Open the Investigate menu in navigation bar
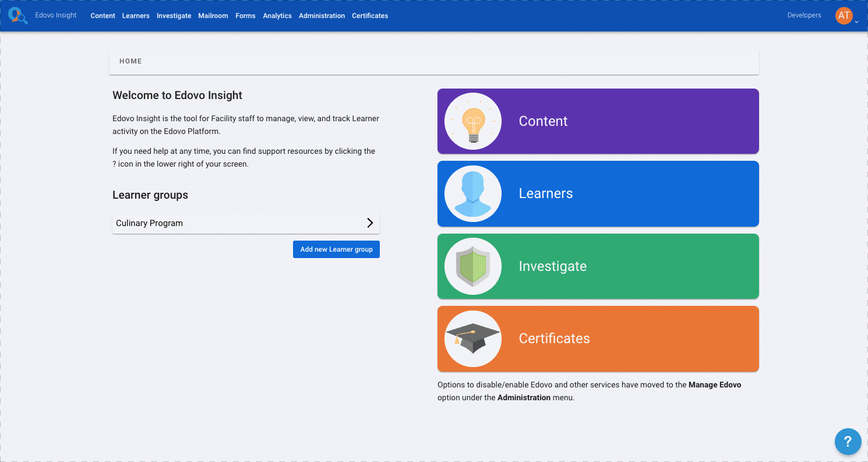 pos(174,16)
